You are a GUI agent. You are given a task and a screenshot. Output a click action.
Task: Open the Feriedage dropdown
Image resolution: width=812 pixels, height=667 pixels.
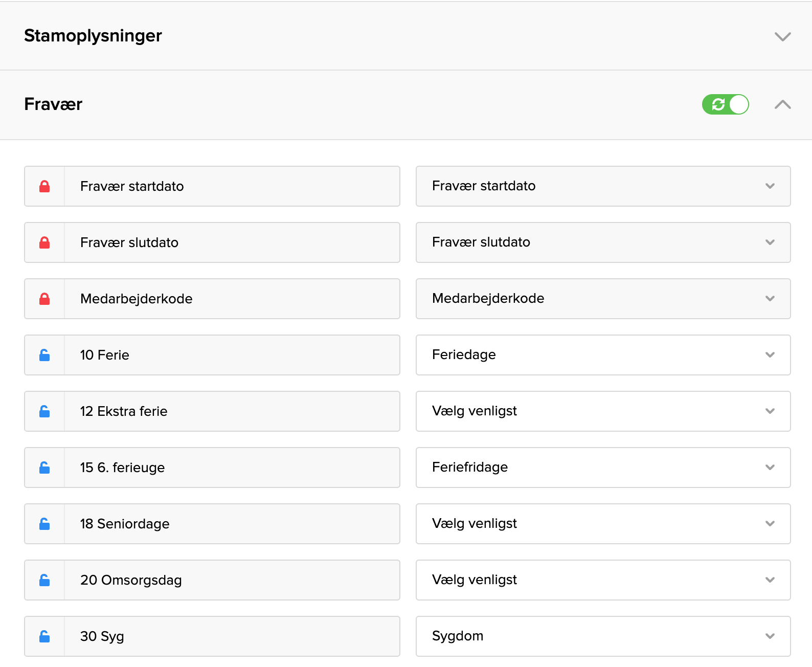coord(603,355)
